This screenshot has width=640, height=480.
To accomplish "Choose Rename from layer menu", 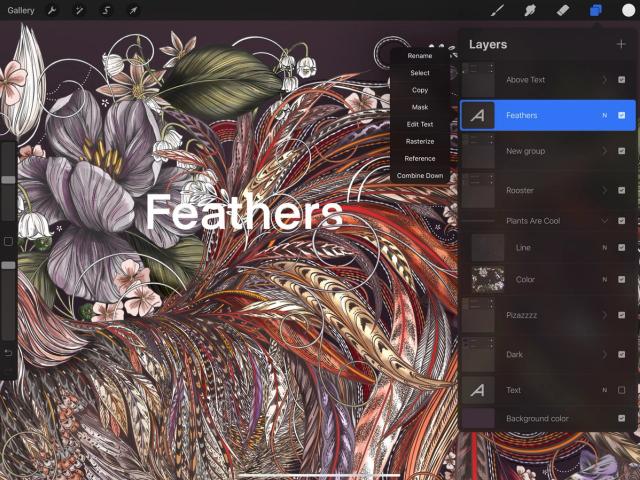I will (420, 56).
